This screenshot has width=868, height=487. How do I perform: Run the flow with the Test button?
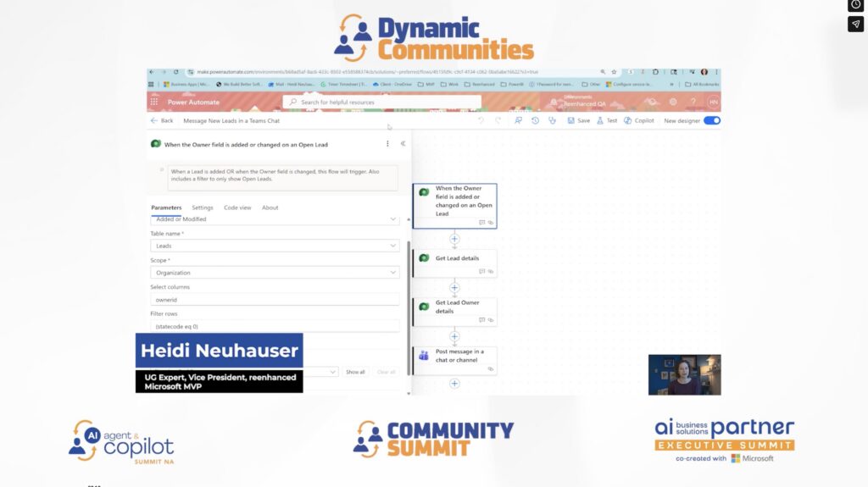click(x=607, y=120)
